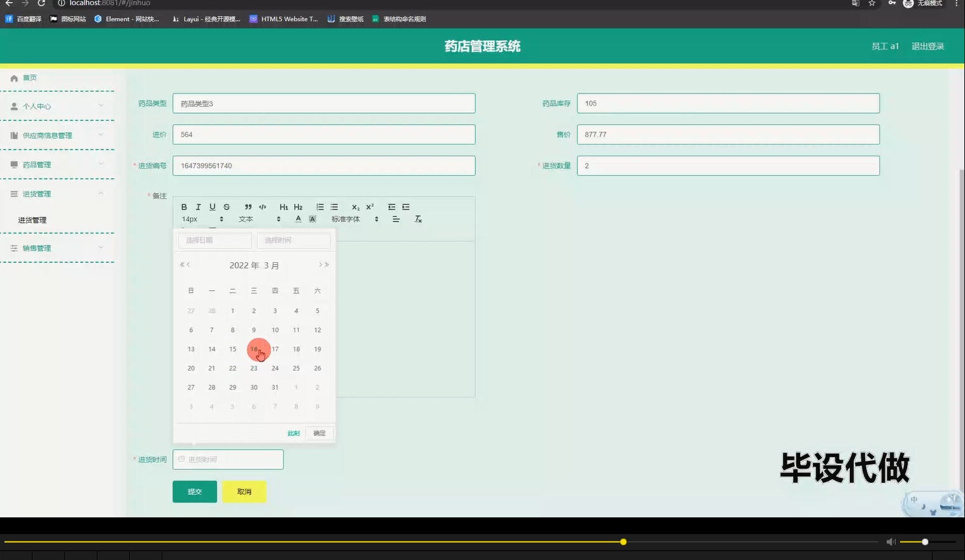This screenshot has width=965, height=560.
Task: Confirm the date with 确定 button
Action: [320, 433]
